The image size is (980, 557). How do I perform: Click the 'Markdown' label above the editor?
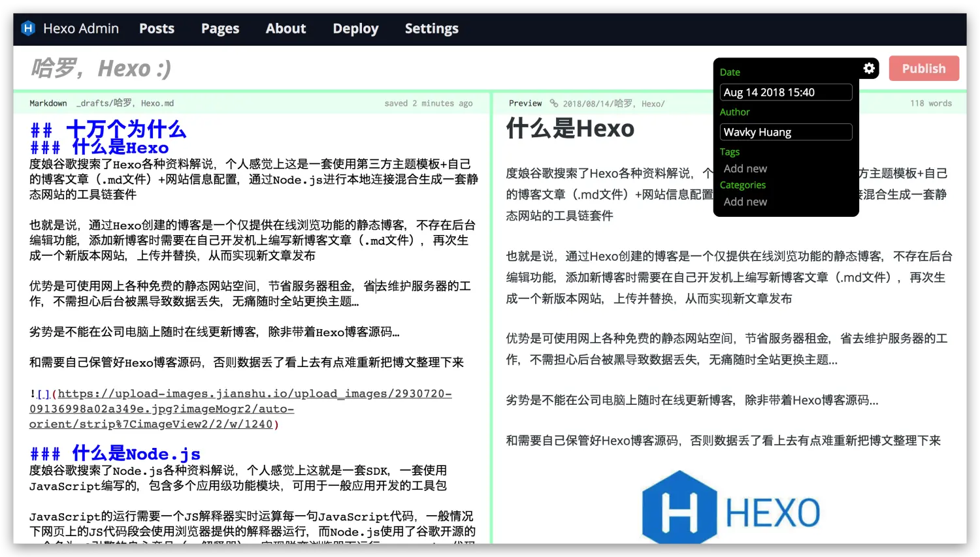click(x=48, y=103)
